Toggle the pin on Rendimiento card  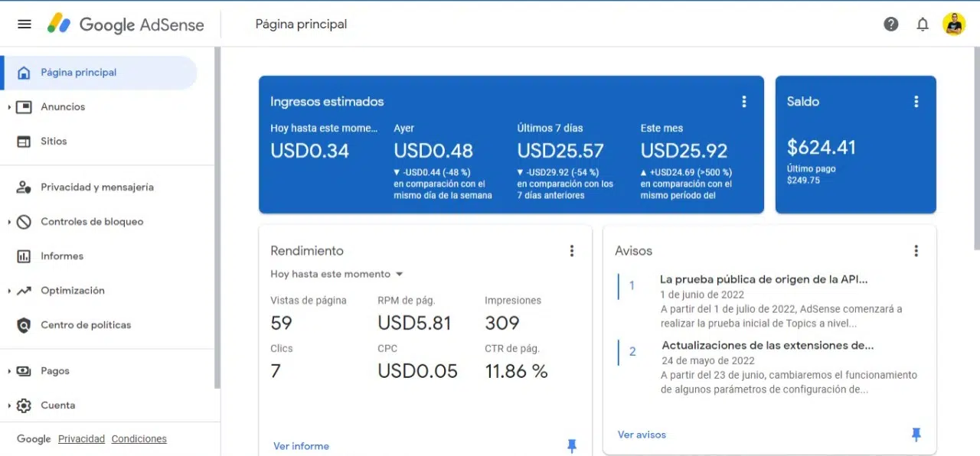tap(572, 446)
